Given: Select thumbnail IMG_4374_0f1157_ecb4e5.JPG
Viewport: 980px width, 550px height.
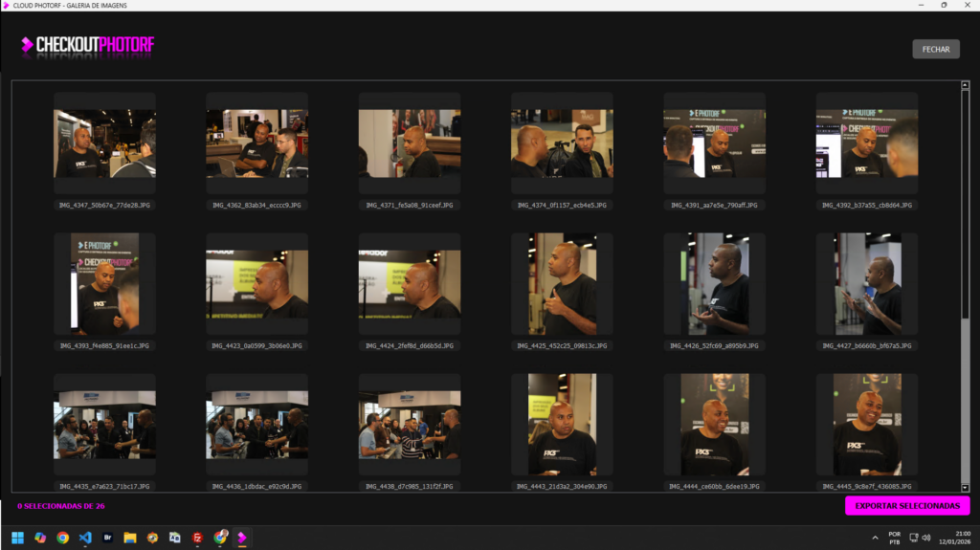Looking at the screenshot, I should coord(562,143).
